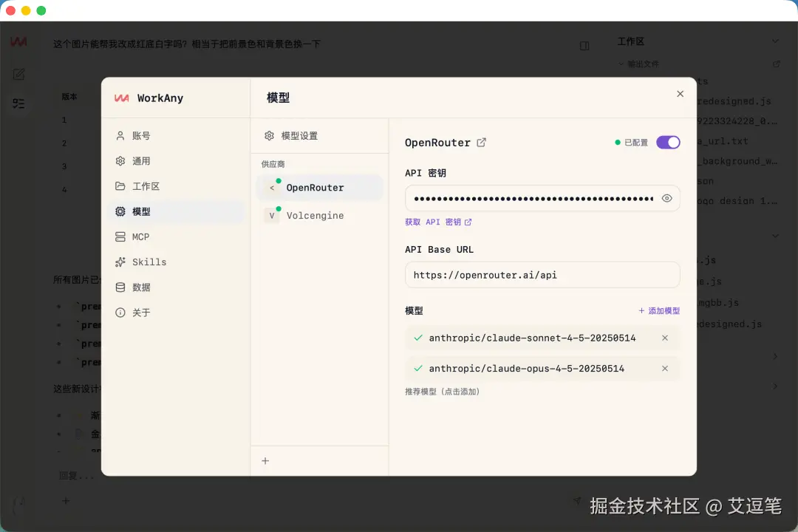The height and width of the screenshot is (532, 798).
Task: Open the 获取 API 密钥 link
Action: coord(438,222)
